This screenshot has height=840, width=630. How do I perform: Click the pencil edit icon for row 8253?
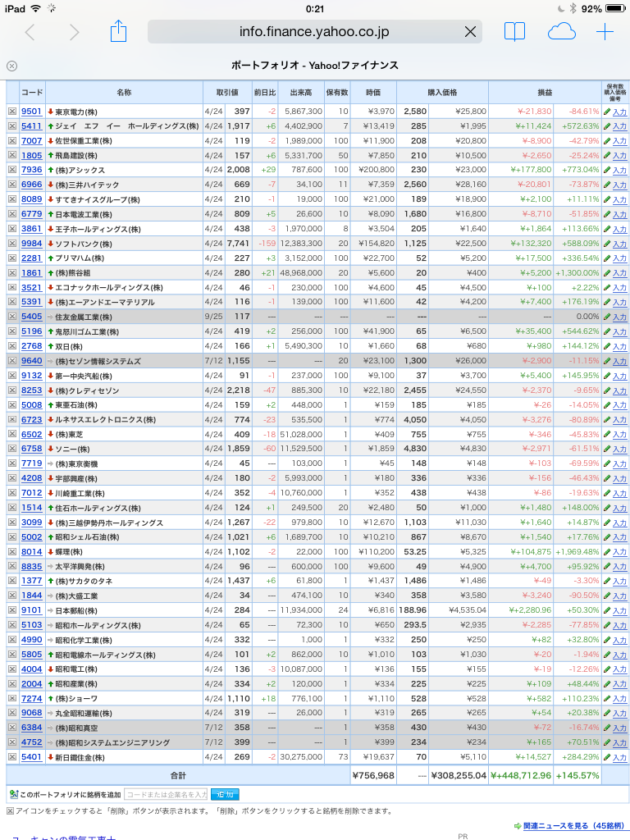607,390
